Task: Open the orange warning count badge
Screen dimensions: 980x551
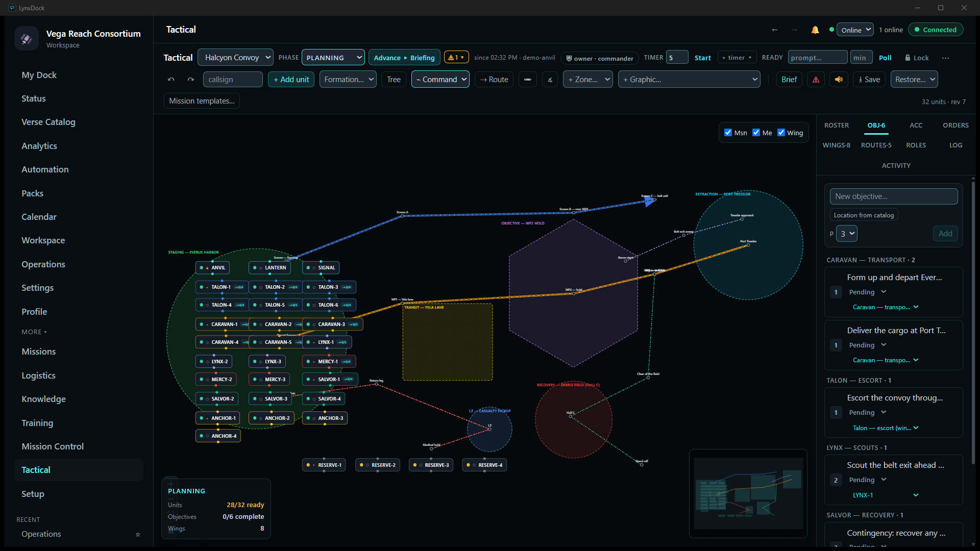Action: (456, 58)
